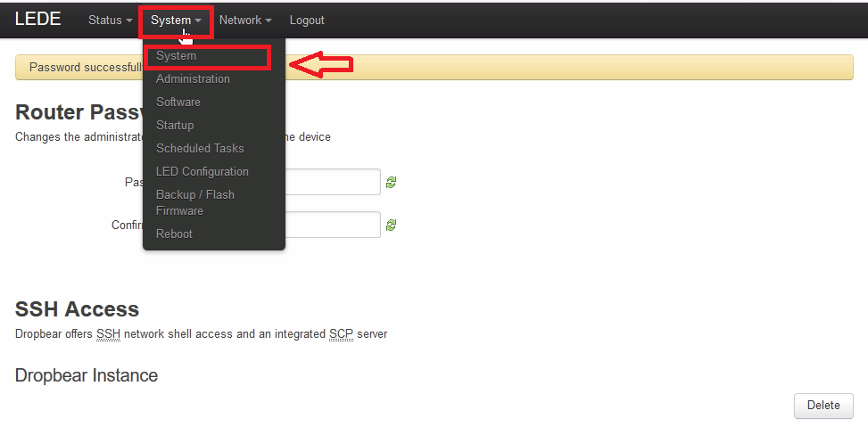
Task: Open Backup / Flash Firmware page
Action: (x=194, y=202)
